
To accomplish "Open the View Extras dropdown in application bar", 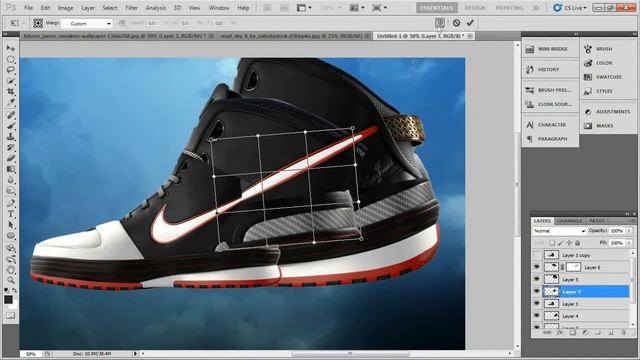I will click(x=304, y=8).
